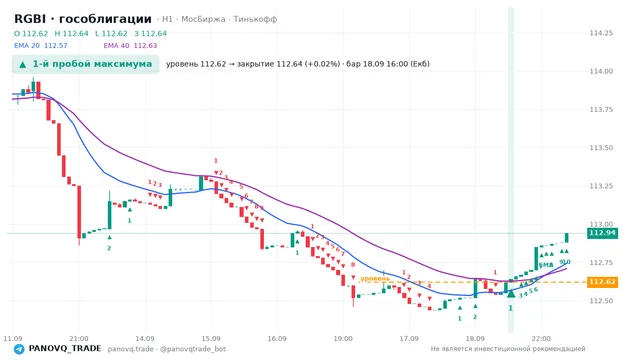The height and width of the screenshot is (360, 640).
Task: Click the 'Не является инвестиционной рекомендацией' disclaimer
Action: (508, 349)
